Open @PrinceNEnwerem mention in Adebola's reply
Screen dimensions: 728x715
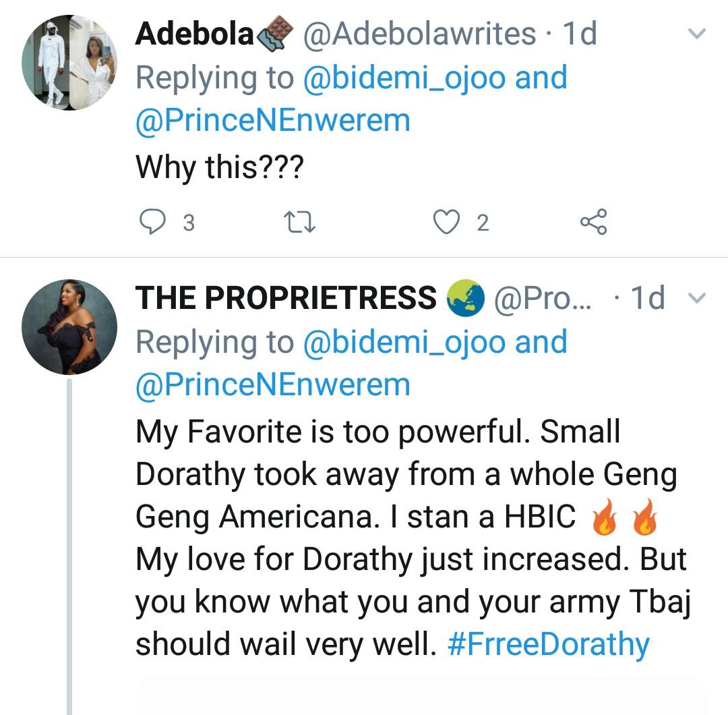pos(273,121)
